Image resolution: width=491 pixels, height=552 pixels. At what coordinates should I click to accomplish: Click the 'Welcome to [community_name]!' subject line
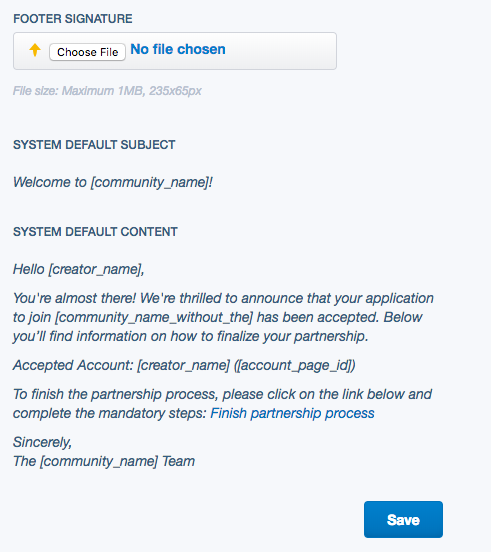[113, 182]
